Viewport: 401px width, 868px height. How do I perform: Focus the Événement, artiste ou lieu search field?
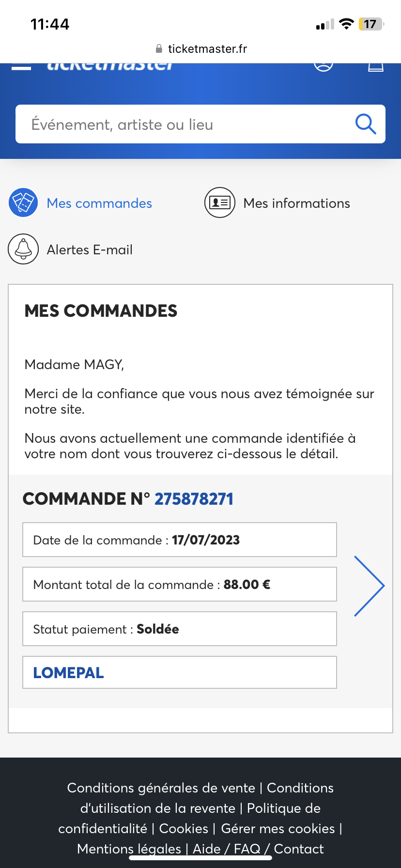point(184,124)
